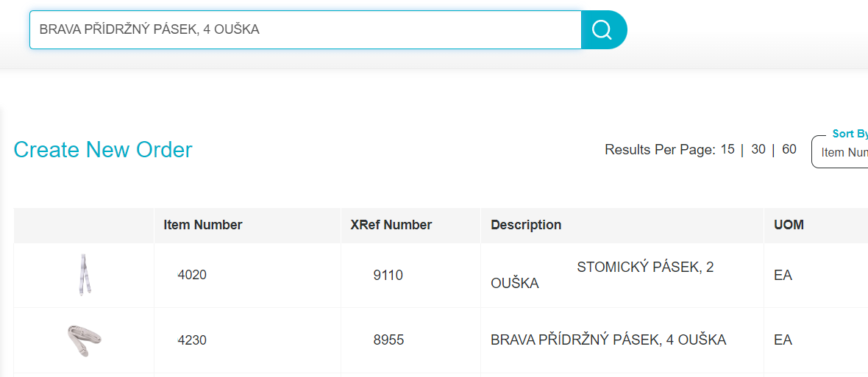Click the UOM column header

pos(789,225)
